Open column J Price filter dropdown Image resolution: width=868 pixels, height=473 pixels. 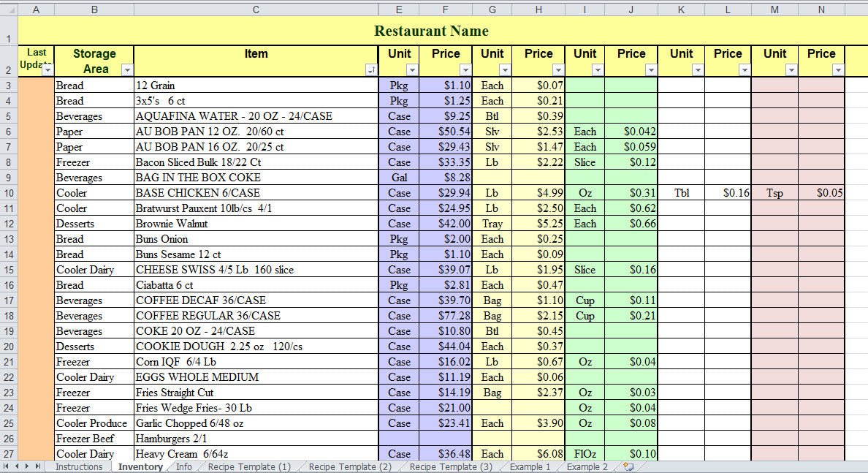click(x=651, y=69)
